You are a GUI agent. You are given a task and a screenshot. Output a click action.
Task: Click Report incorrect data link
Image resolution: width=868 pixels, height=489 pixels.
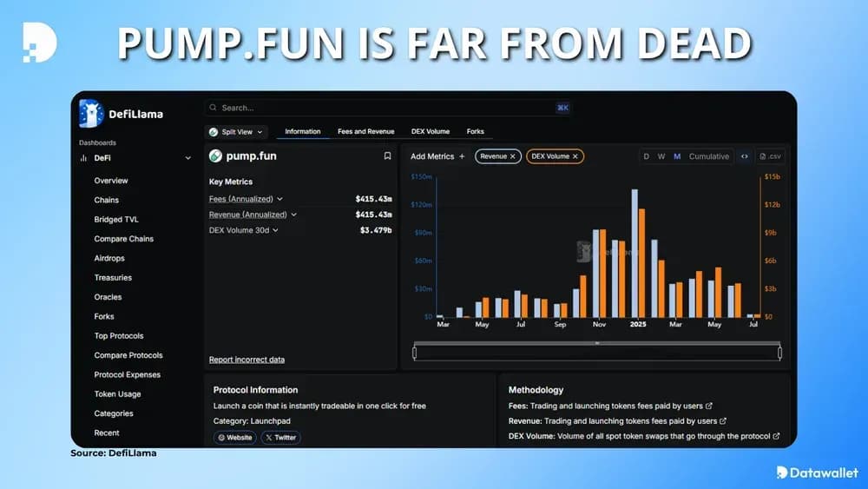pos(247,360)
